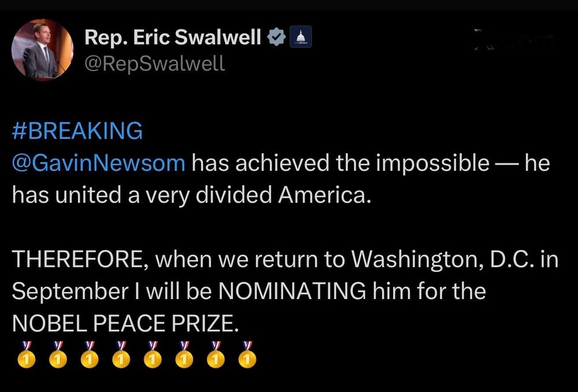
Task: Open the @GavinNewsom mention
Action: [x=98, y=163]
